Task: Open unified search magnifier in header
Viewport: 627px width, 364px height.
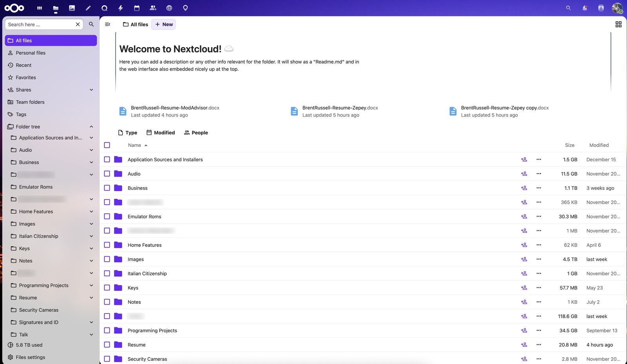Action: 568,8
